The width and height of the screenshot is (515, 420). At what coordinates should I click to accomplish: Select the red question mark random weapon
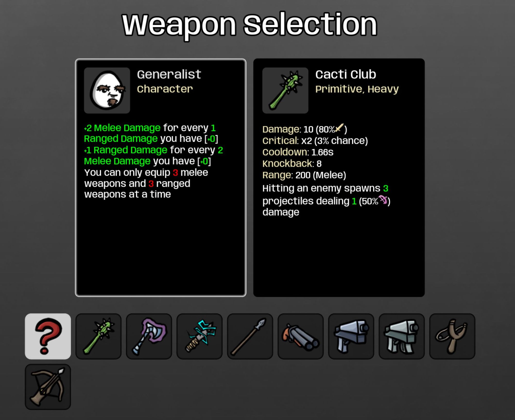tap(48, 336)
